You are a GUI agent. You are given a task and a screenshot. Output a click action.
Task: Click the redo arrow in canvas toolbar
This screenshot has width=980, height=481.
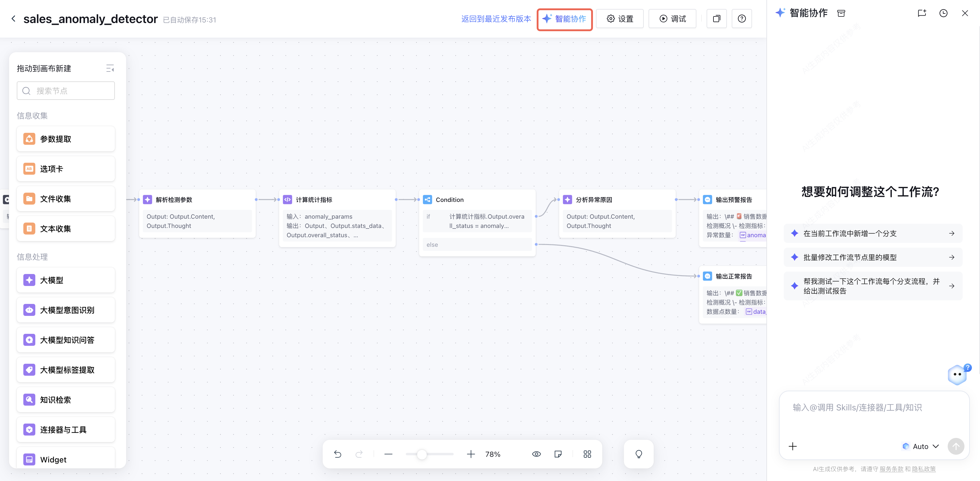click(359, 454)
